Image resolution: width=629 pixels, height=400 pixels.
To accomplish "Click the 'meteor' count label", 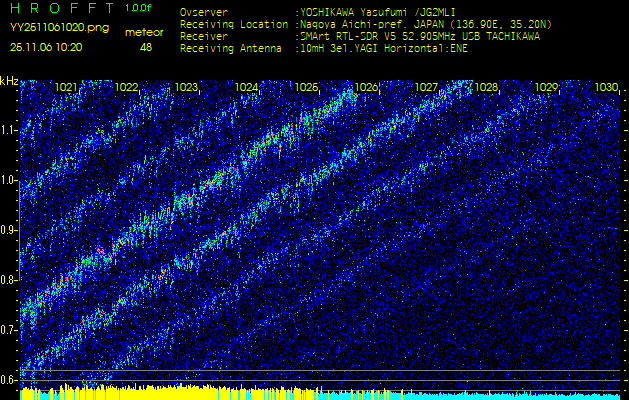I will (x=144, y=33).
